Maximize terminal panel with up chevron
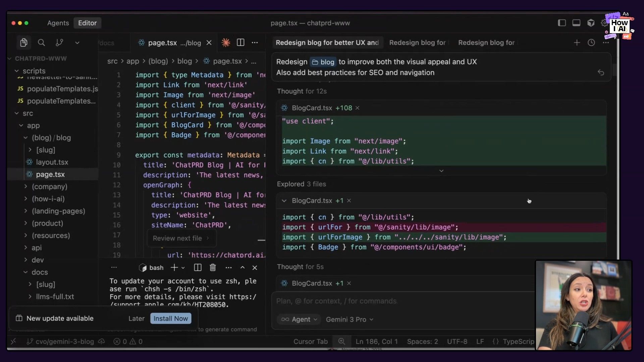 tap(243, 267)
